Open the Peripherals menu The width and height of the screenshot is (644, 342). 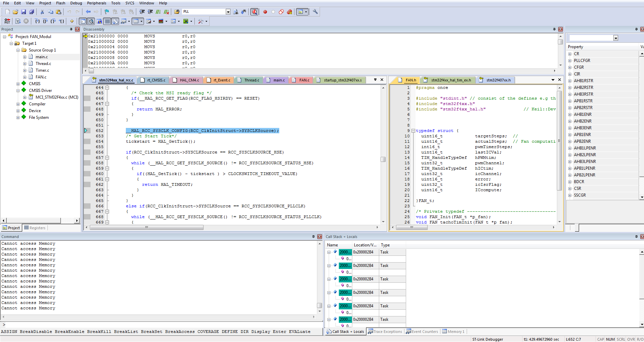tap(97, 3)
